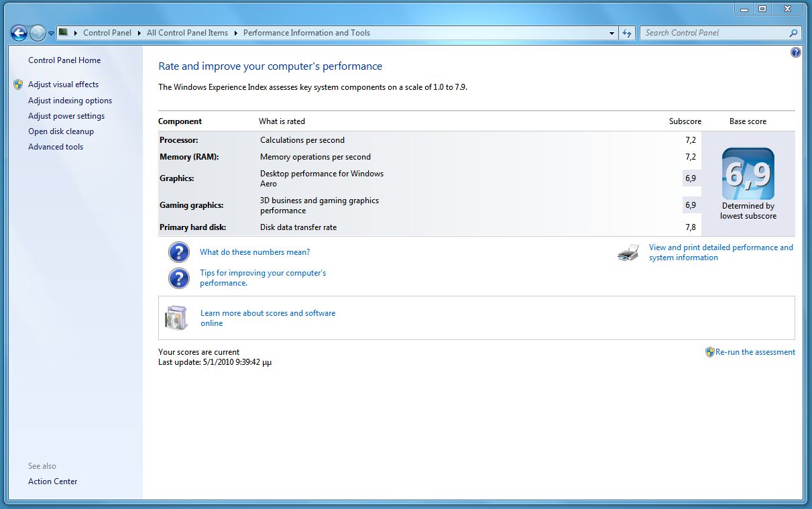Select the Performance Information and Tools breadcrumb
The image size is (812, 509).
pyautogui.click(x=306, y=32)
